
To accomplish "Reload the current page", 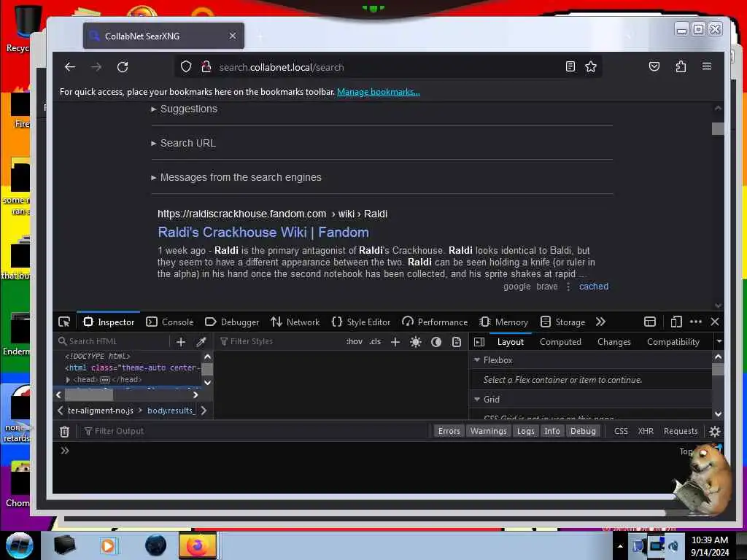I will [x=123, y=67].
